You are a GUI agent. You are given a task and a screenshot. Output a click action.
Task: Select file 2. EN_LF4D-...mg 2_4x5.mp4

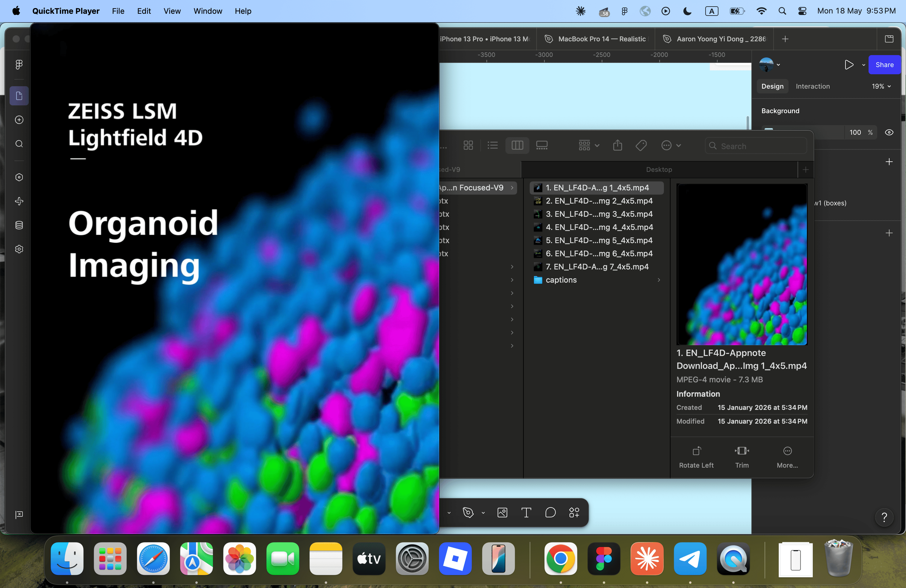597,201
